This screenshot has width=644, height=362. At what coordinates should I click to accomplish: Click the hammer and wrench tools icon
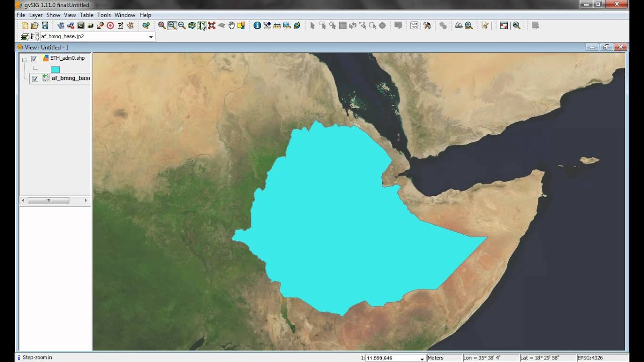click(x=427, y=26)
